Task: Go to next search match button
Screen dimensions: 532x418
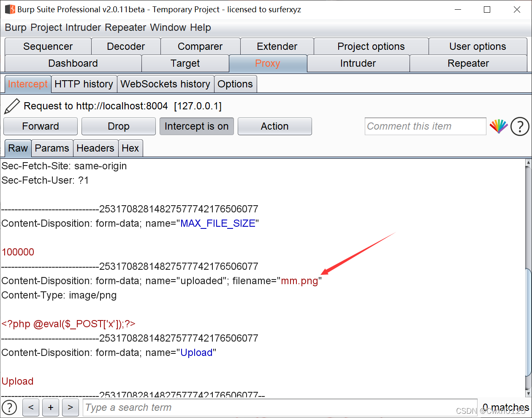Action: 71,407
